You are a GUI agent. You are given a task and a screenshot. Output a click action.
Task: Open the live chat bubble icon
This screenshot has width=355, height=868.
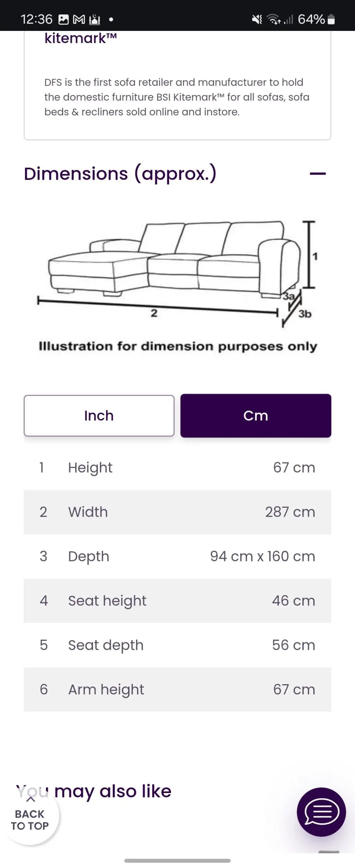321,812
